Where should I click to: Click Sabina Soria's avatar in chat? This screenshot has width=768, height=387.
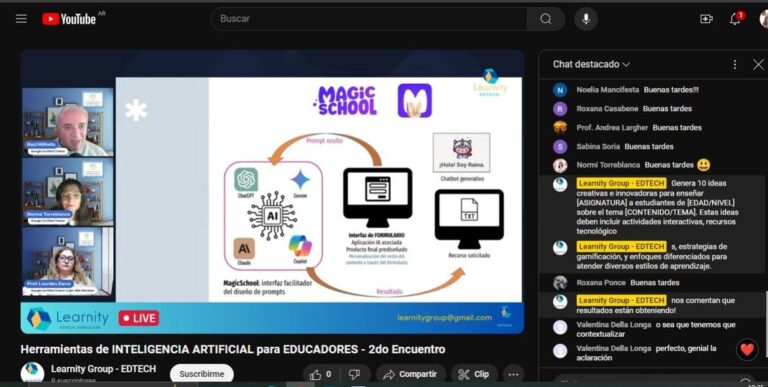[x=560, y=146]
